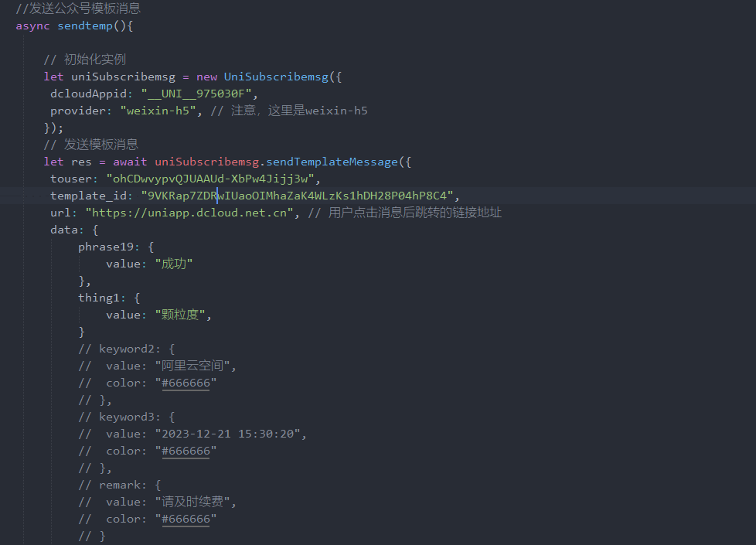Click the uniSubscribemsg variable in the let declaration

(x=124, y=77)
